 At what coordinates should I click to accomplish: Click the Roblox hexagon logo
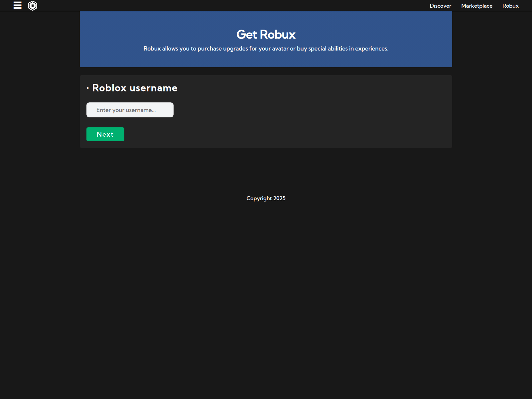pyautogui.click(x=33, y=6)
